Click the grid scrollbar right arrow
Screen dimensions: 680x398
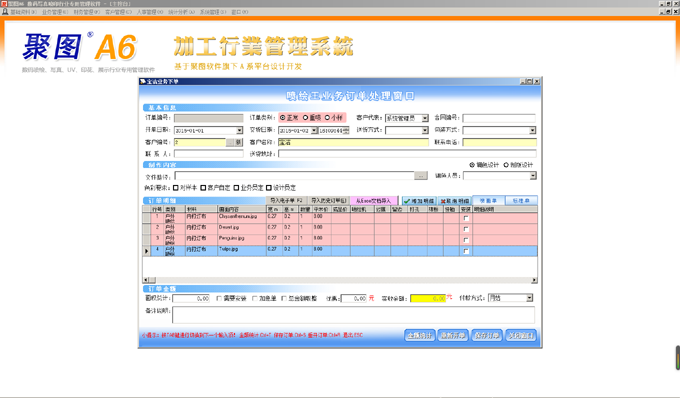click(x=534, y=280)
